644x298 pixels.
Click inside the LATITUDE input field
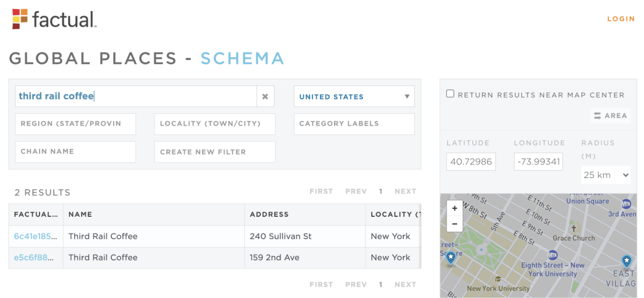[x=471, y=161]
